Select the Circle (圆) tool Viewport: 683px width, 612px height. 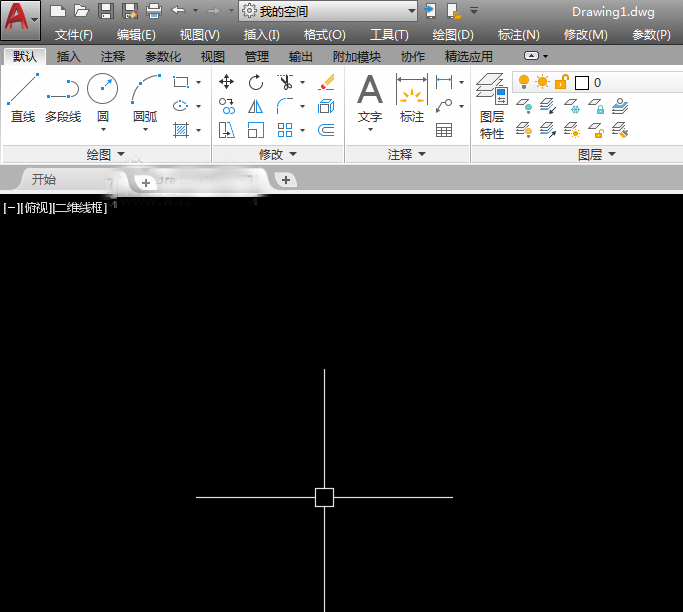pos(102,97)
